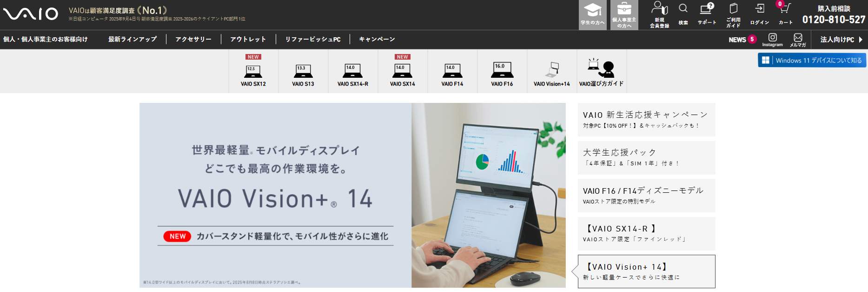Click 個人・個人事業主のお客様向け heading
Screen dimensions: 868x292
46,39
